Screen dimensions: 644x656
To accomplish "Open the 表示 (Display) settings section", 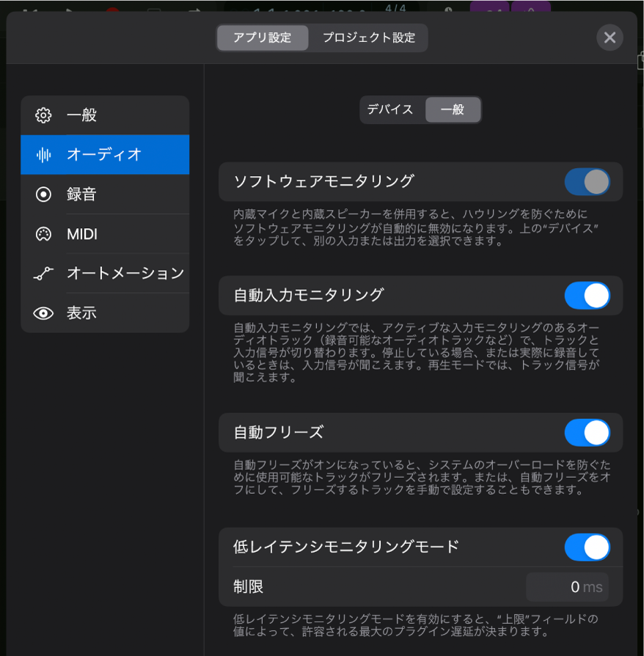I will (x=81, y=313).
